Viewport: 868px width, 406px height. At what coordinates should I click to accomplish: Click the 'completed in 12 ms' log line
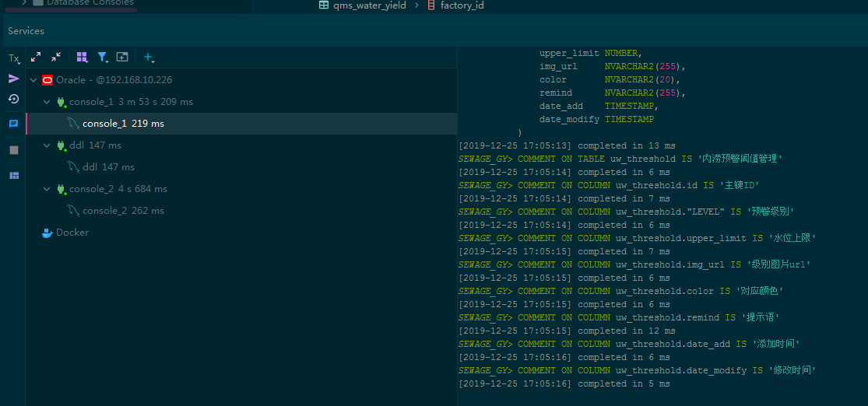click(567, 331)
